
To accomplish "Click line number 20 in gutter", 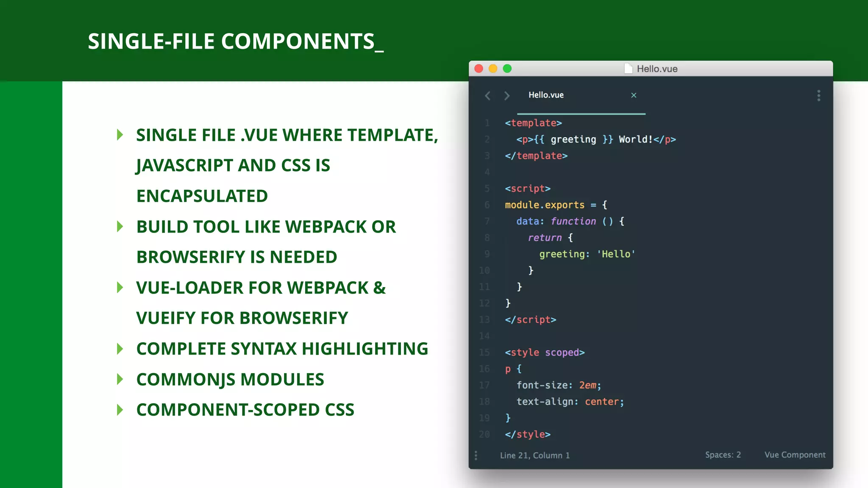I will coord(484,435).
